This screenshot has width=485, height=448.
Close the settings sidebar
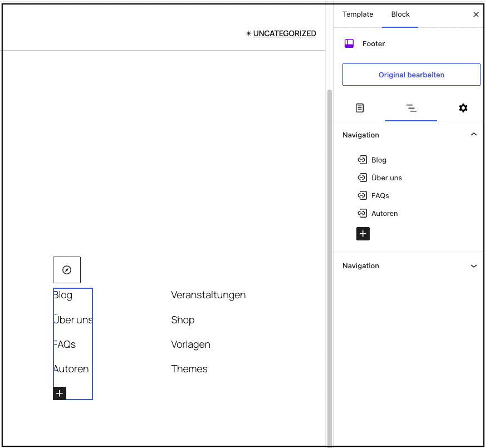[476, 14]
